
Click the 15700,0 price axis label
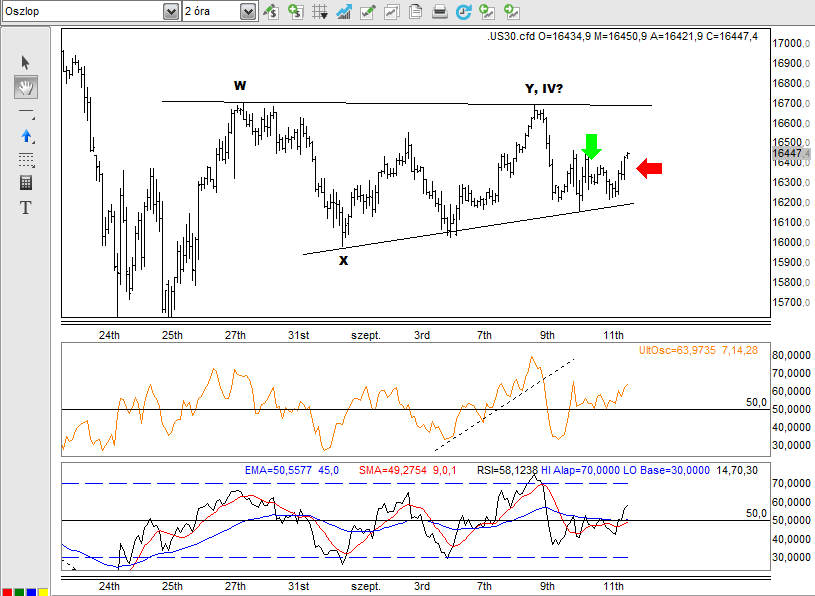tap(791, 302)
